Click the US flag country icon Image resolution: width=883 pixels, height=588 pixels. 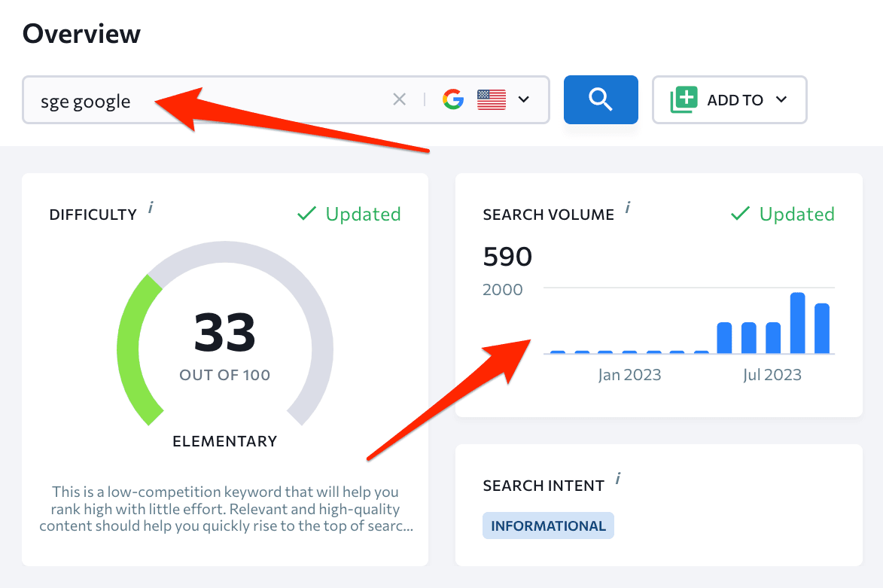click(492, 99)
